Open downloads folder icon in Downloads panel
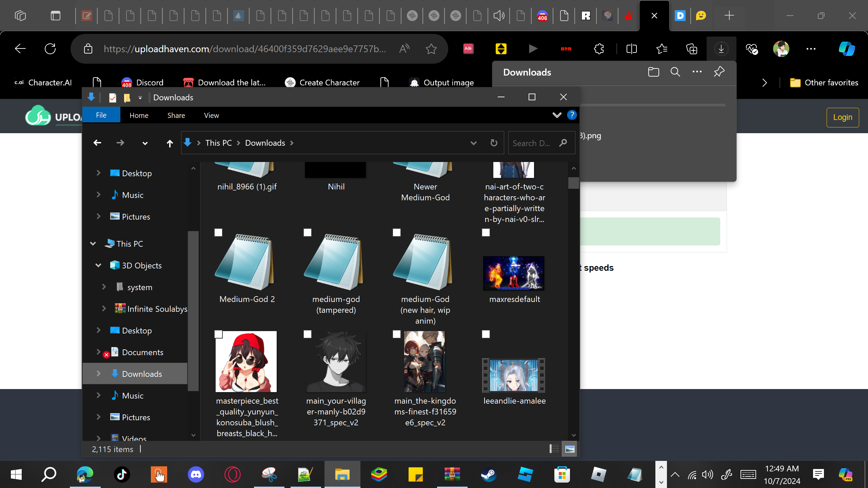Image resolution: width=868 pixels, height=488 pixels. (653, 72)
